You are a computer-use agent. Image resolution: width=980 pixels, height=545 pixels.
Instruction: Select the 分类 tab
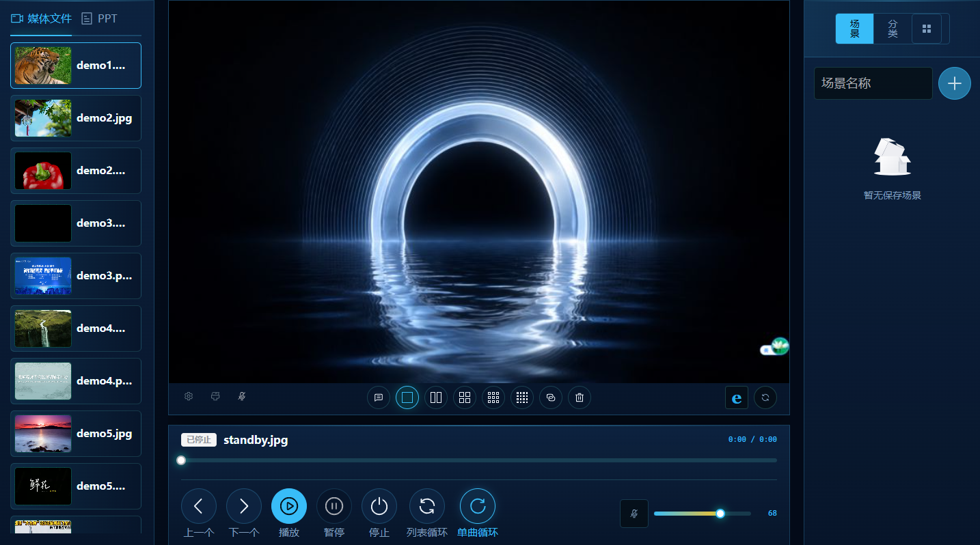tap(893, 29)
